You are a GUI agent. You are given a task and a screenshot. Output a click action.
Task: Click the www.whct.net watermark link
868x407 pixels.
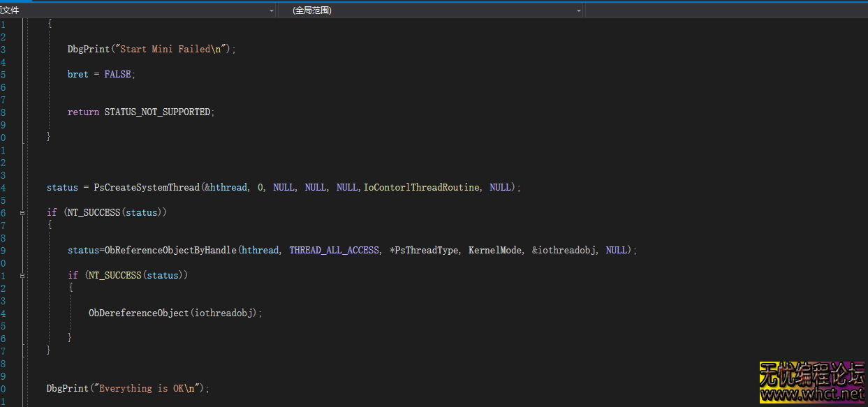pos(813,395)
